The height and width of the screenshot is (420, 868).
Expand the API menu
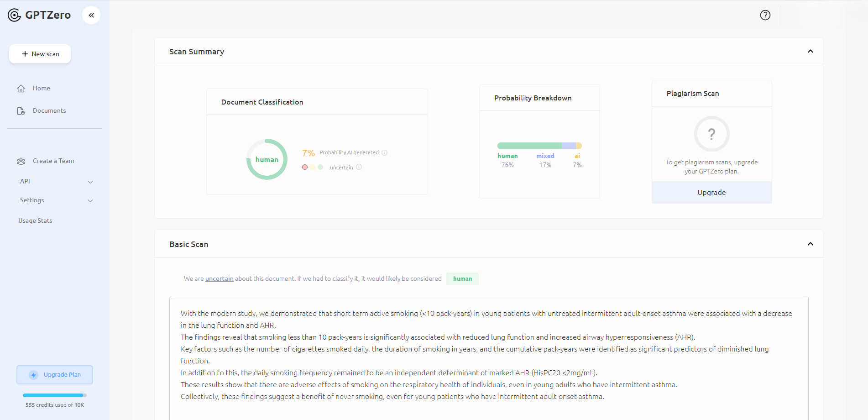tap(90, 181)
